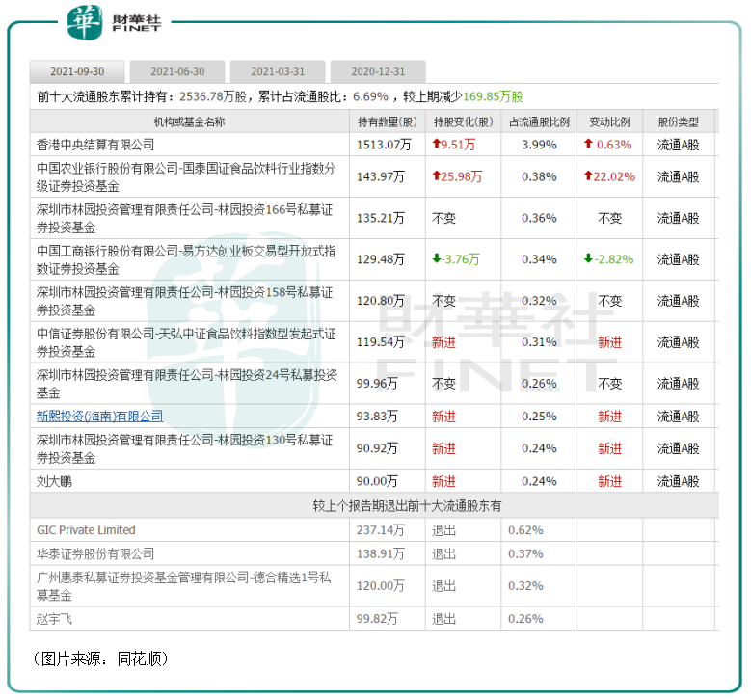Open the 2020-12-31 report tab
The height and width of the screenshot is (700, 751).
[x=378, y=72]
